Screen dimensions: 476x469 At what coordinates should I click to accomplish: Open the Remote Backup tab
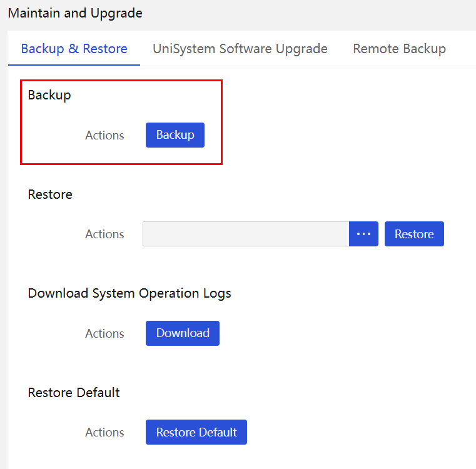(x=399, y=49)
